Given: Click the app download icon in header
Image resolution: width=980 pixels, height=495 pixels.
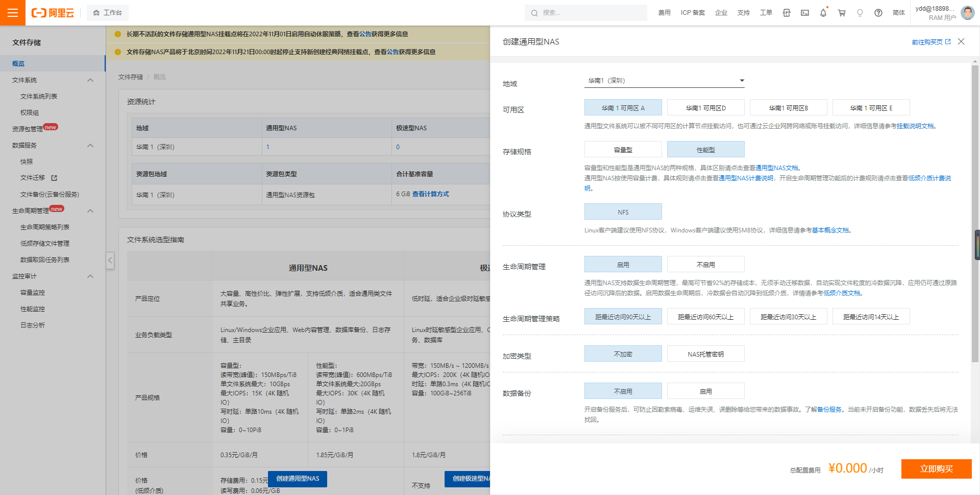Looking at the screenshot, I should click(787, 13).
